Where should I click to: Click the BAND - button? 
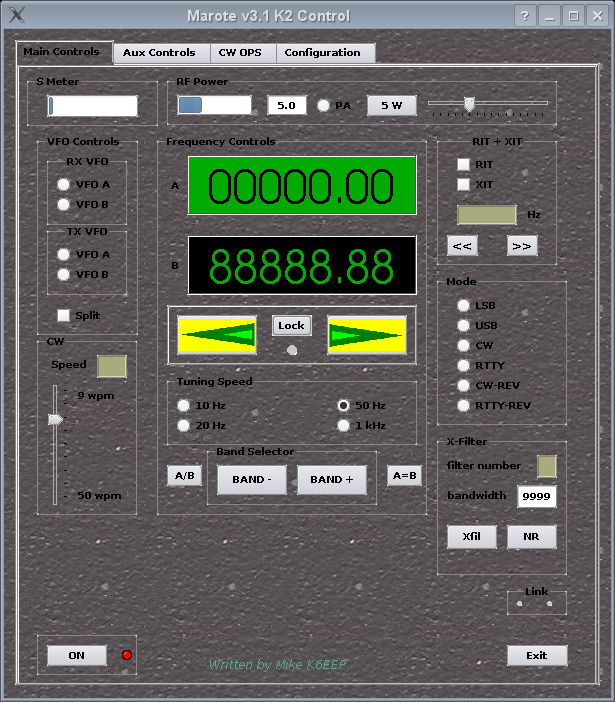coord(252,479)
